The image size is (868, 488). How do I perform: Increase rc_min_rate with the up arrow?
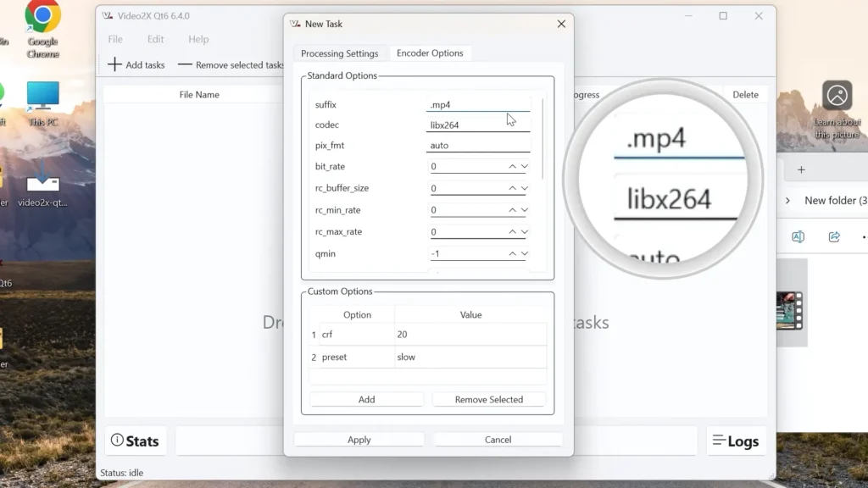click(512, 210)
